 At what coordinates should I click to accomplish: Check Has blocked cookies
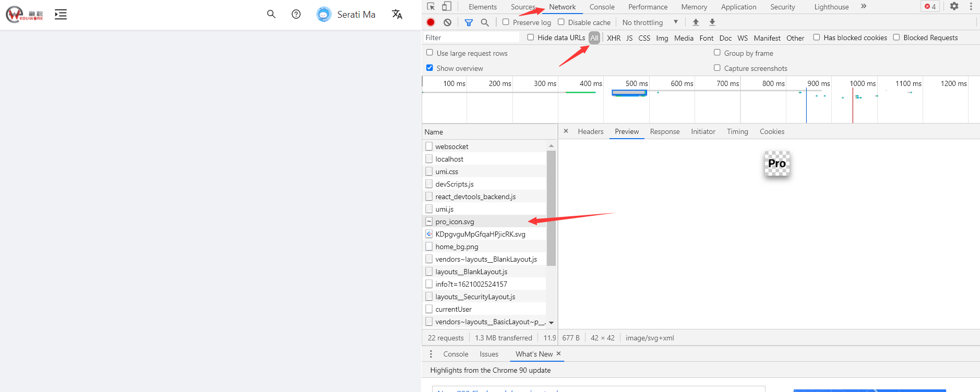tap(817, 37)
